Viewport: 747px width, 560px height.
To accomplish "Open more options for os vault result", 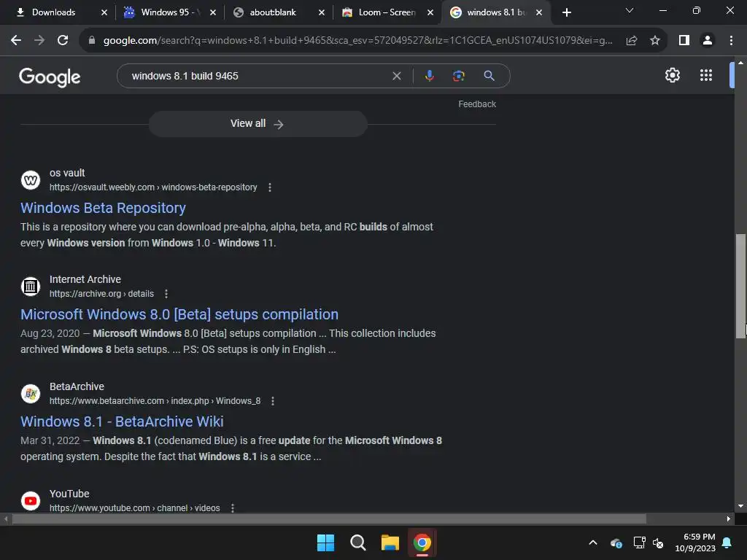I will pyautogui.click(x=270, y=187).
